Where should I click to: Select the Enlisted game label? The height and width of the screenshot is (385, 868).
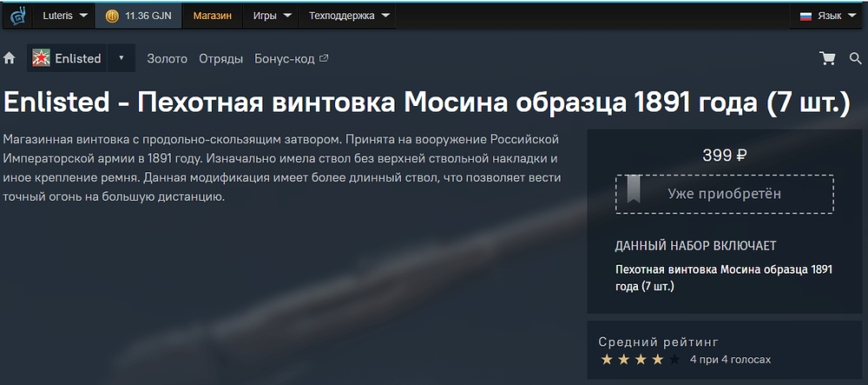point(78,58)
